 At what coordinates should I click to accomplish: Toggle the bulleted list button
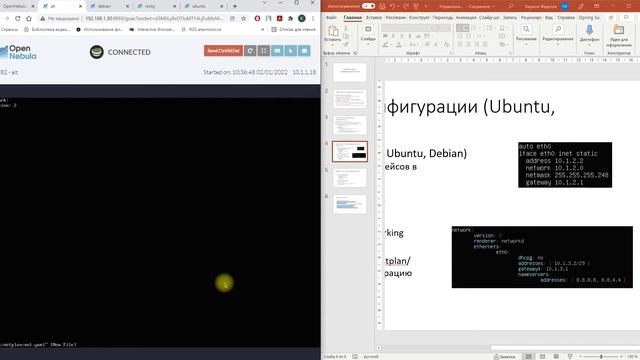pyautogui.click(x=462, y=28)
